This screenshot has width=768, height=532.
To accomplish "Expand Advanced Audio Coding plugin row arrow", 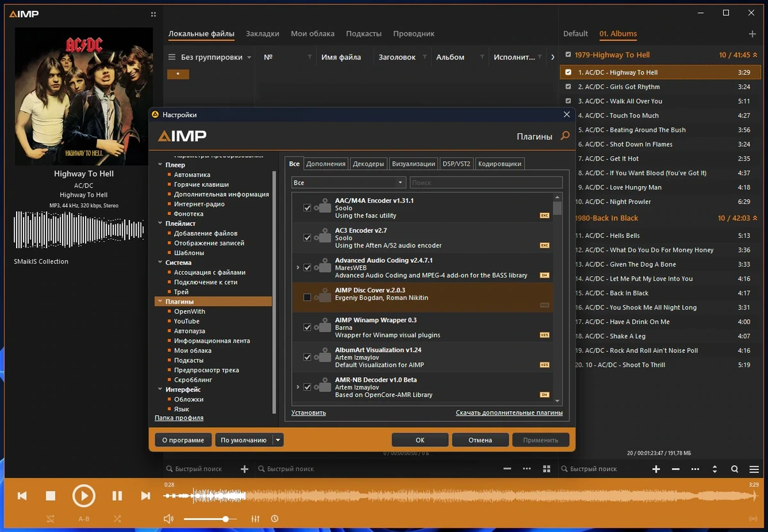I will click(x=298, y=267).
